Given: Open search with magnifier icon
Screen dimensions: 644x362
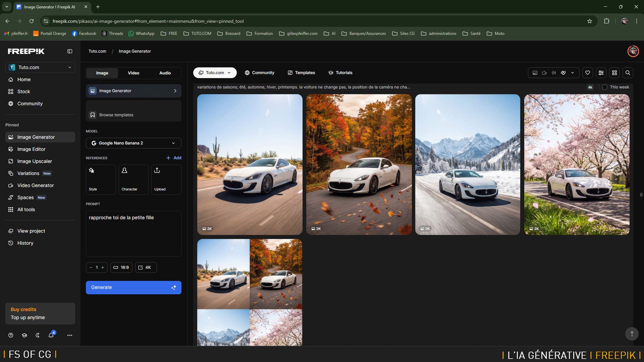Looking at the screenshot, I should tap(628, 73).
